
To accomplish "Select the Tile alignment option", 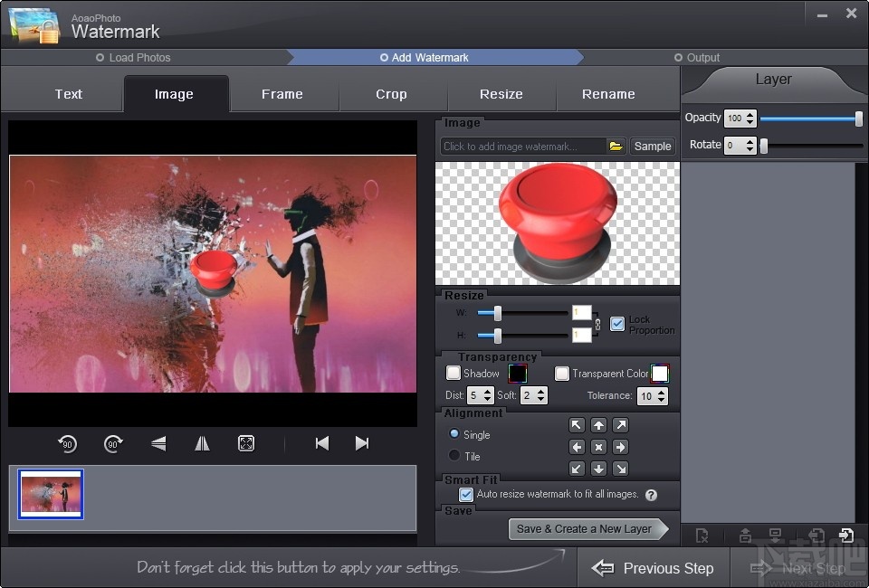I will 454,456.
